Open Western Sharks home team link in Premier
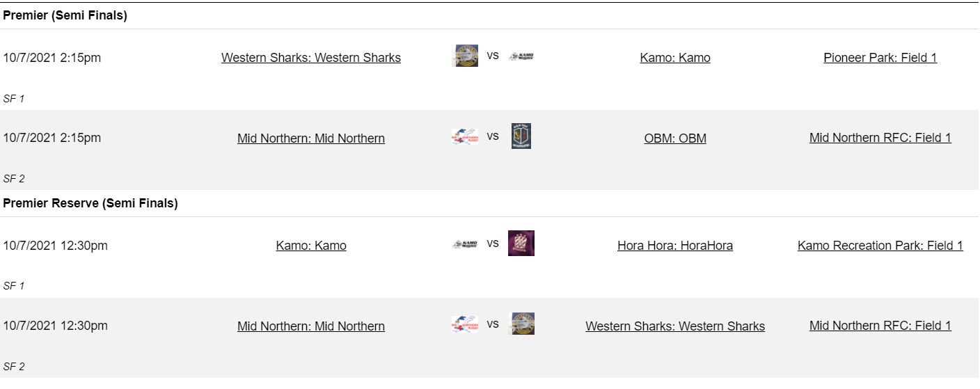 [311, 58]
